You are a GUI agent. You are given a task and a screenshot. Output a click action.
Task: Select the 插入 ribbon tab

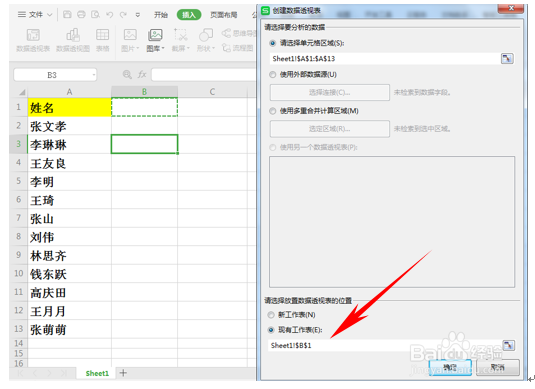click(189, 15)
